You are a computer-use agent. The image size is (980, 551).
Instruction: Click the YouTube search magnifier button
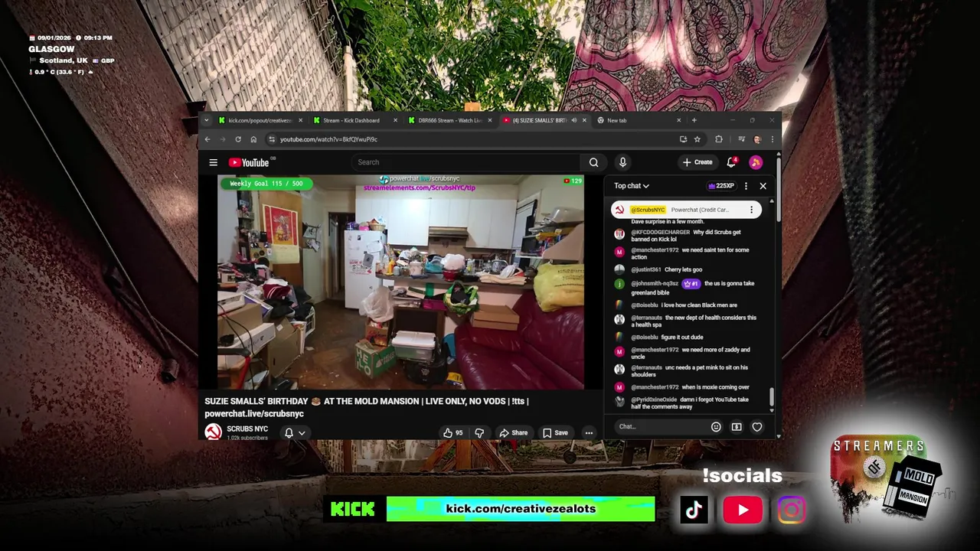[x=593, y=162]
